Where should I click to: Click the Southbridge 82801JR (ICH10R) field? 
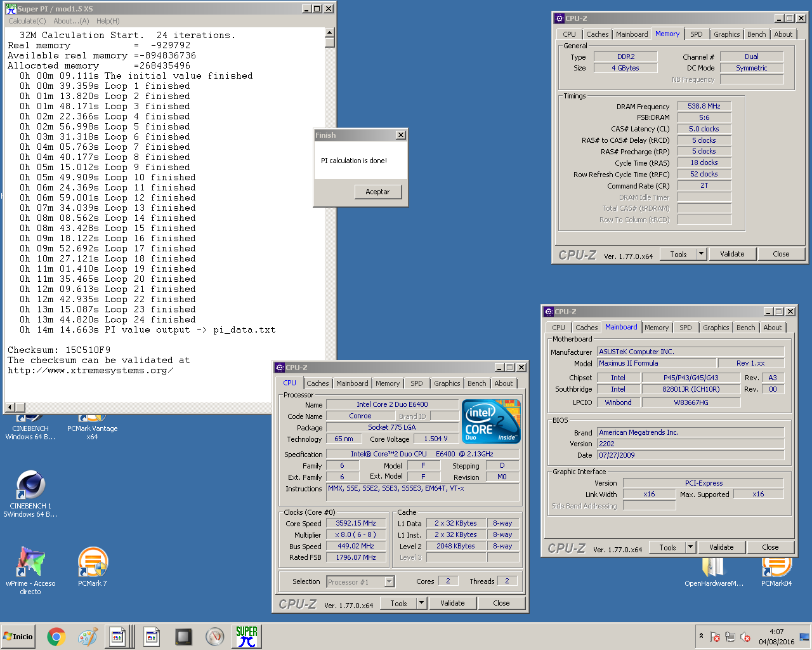coord(691,389)
